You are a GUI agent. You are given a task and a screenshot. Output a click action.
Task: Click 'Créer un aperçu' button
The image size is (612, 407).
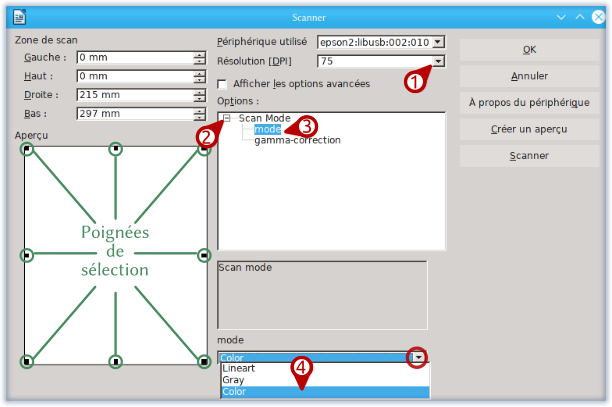[x=528, y=129]
